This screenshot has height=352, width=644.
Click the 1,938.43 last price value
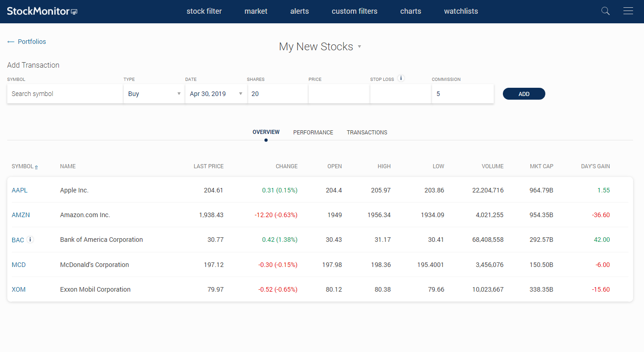coord(211,215)
